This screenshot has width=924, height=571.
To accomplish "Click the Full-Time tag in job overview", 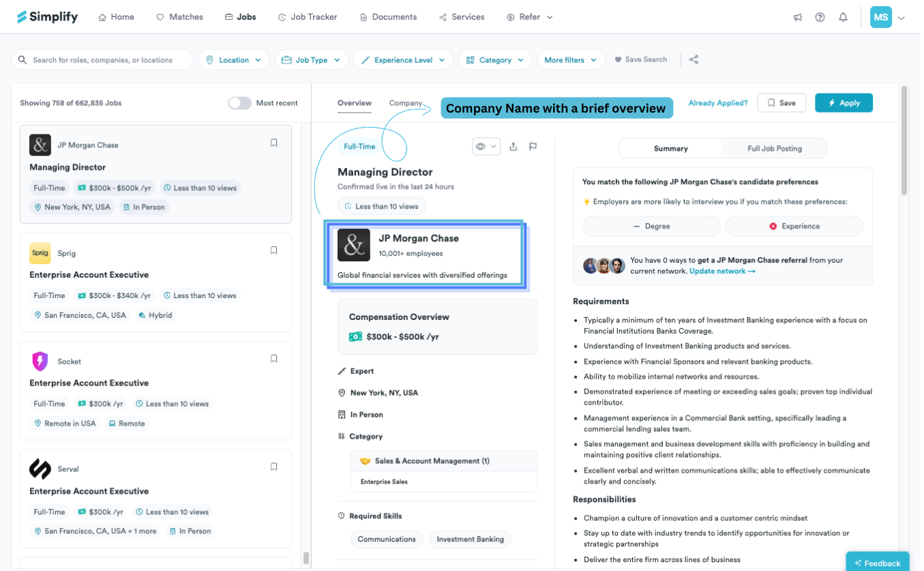I will 359,147.
